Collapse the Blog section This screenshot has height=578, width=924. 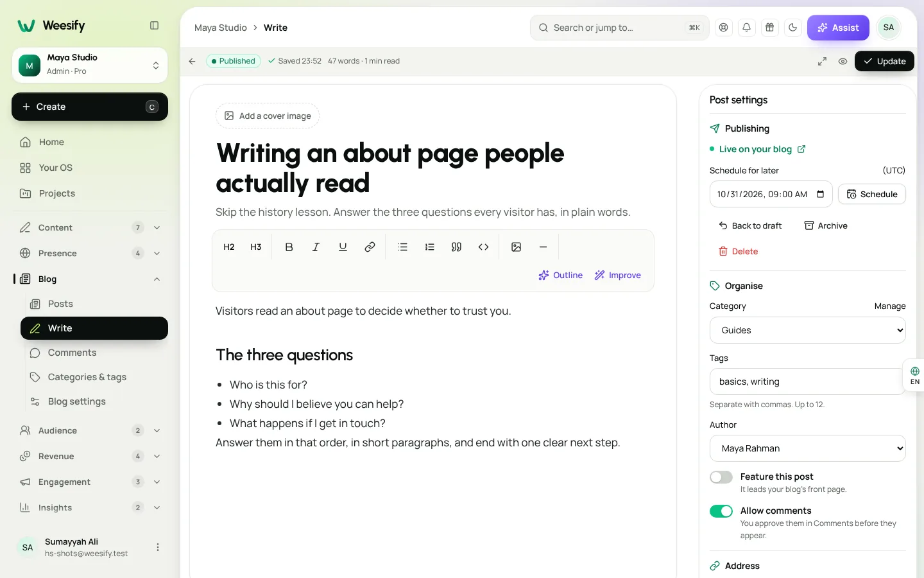[x=90, y=279]
